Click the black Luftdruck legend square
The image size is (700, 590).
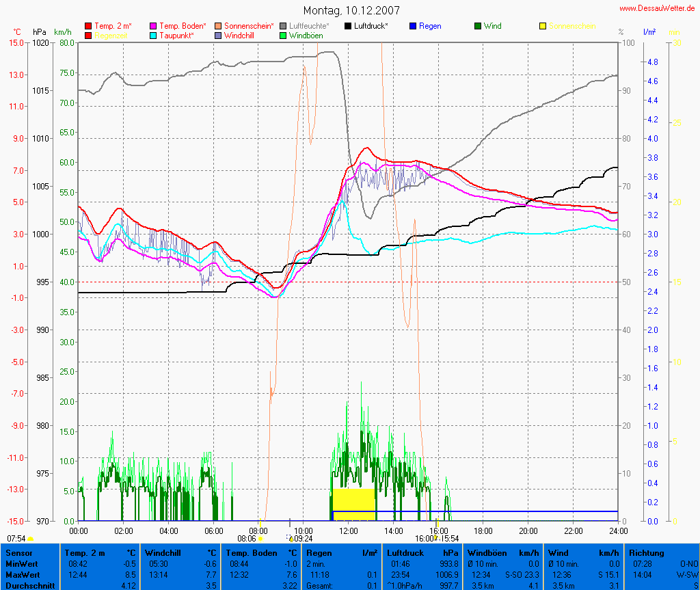pyautogui.click(x=348, y=26)
